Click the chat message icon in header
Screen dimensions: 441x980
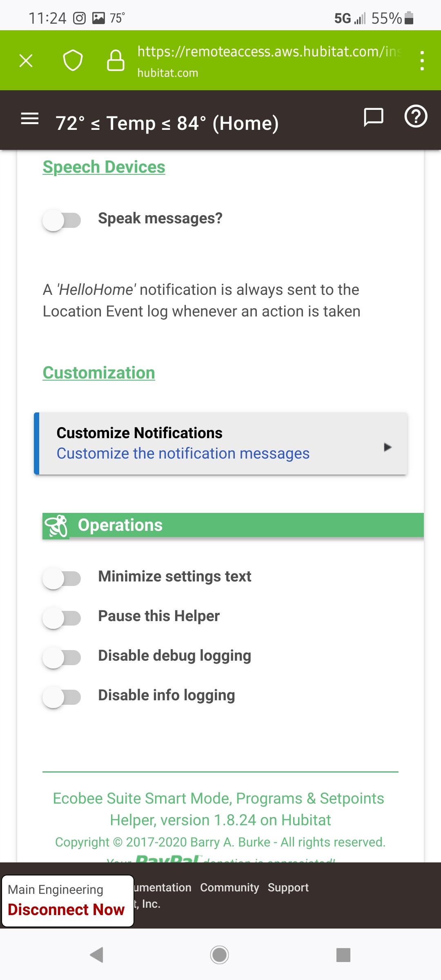coord(373,118)
